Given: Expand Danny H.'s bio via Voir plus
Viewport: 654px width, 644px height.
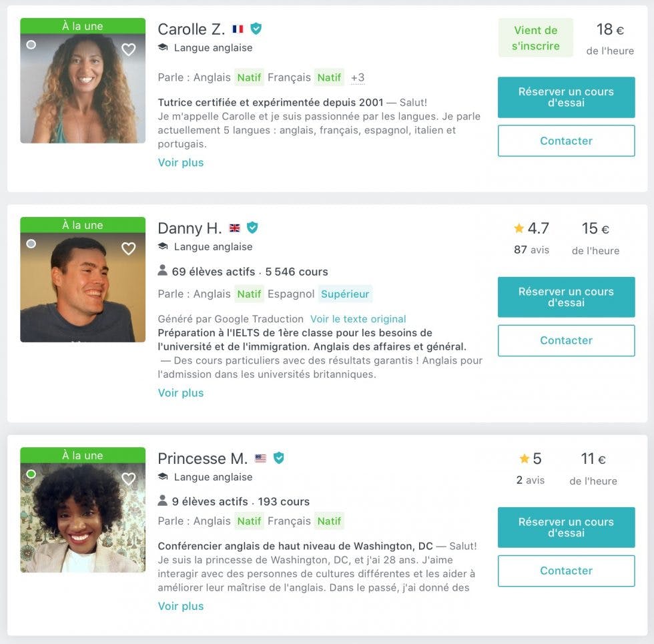Looking at the screenshot, I should 181,392.
